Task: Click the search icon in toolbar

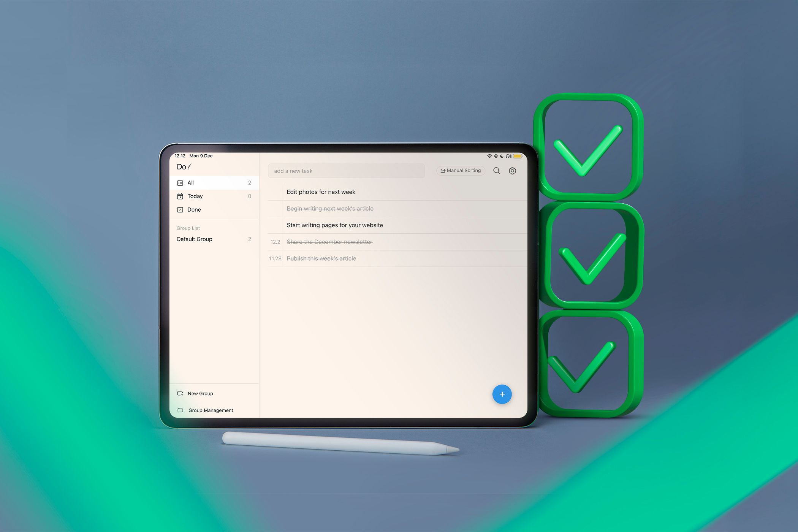Action: pos(496,171)
